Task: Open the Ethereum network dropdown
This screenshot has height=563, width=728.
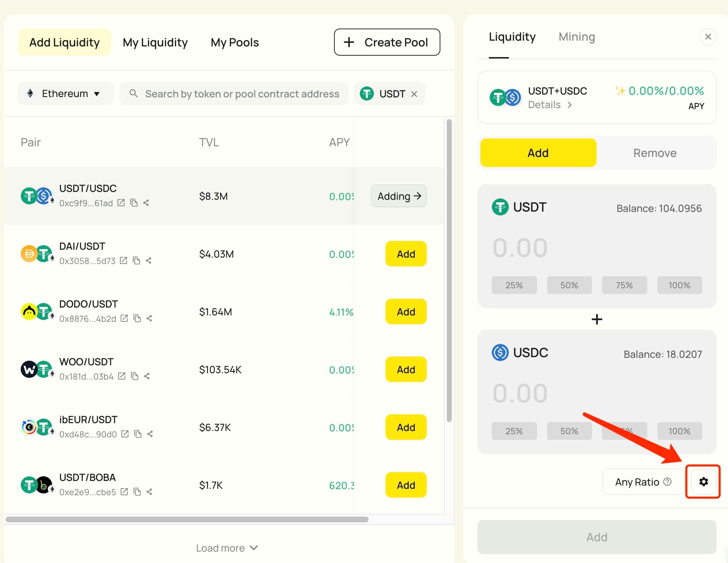Action: point(65,93)
